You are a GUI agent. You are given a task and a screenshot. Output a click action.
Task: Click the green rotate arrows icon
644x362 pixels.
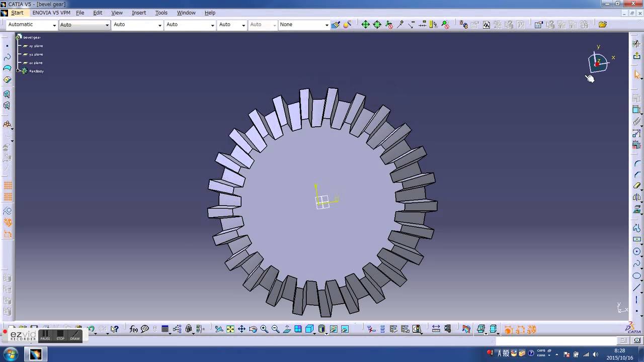[x=377, y=25]
